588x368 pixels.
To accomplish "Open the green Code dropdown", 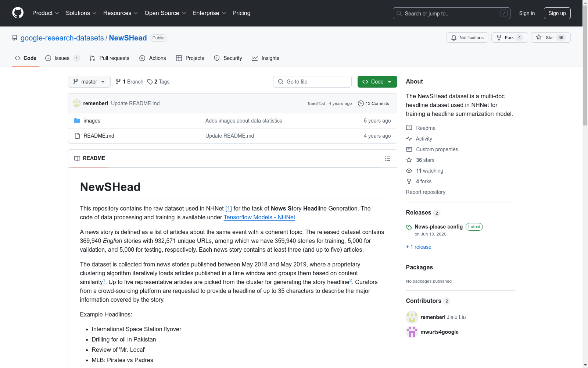I will click(x=377, y=82).
